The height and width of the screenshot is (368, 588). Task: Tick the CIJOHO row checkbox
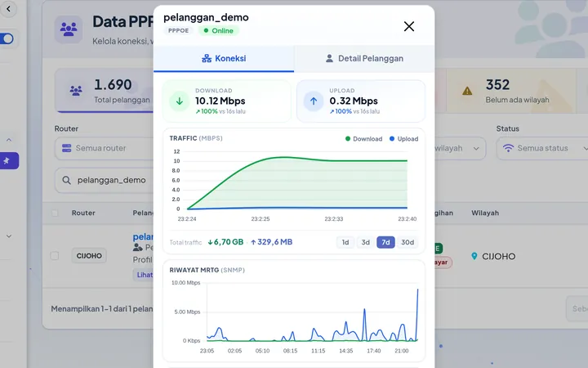point(55,256)
